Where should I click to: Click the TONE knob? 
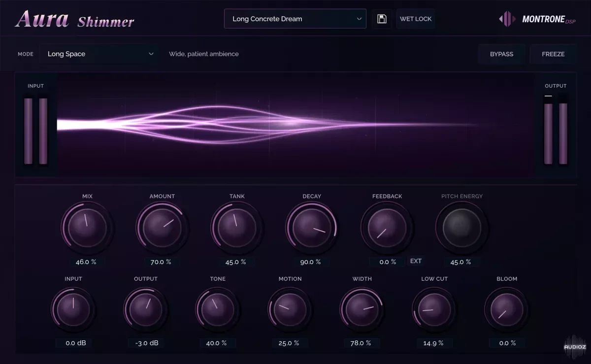(217, 309)
